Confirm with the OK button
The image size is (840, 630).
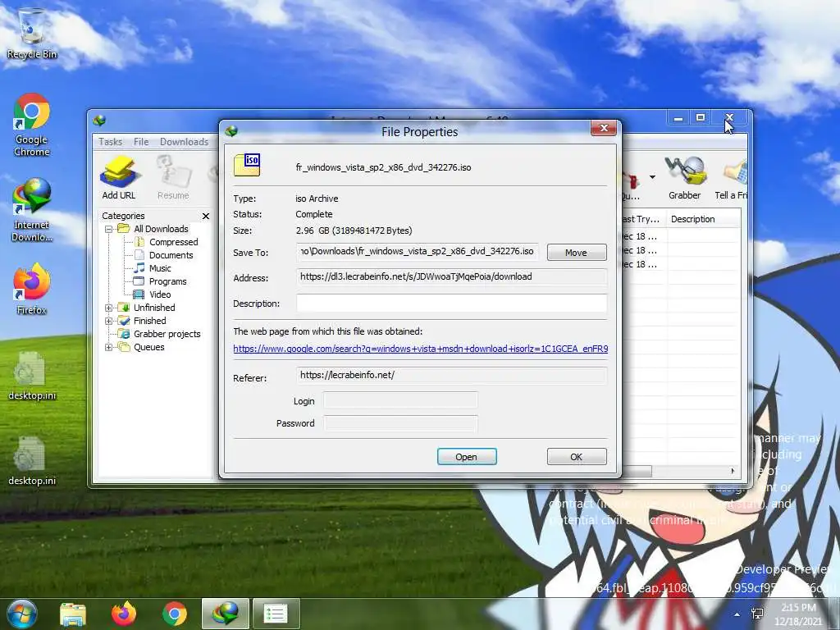[x=577, y=456]
